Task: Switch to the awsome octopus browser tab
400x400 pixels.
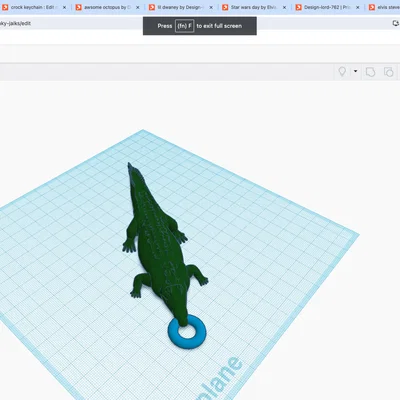Action: point(107,7)
